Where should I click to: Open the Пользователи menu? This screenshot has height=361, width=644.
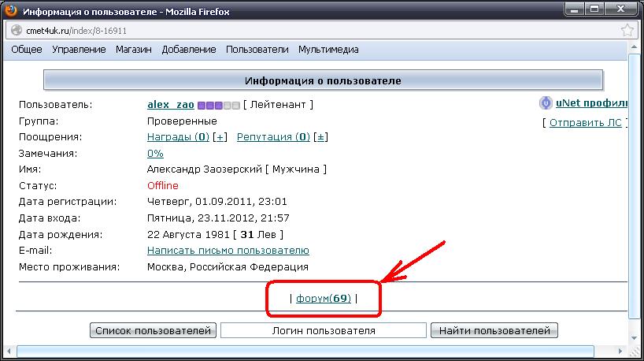(257, 50)
